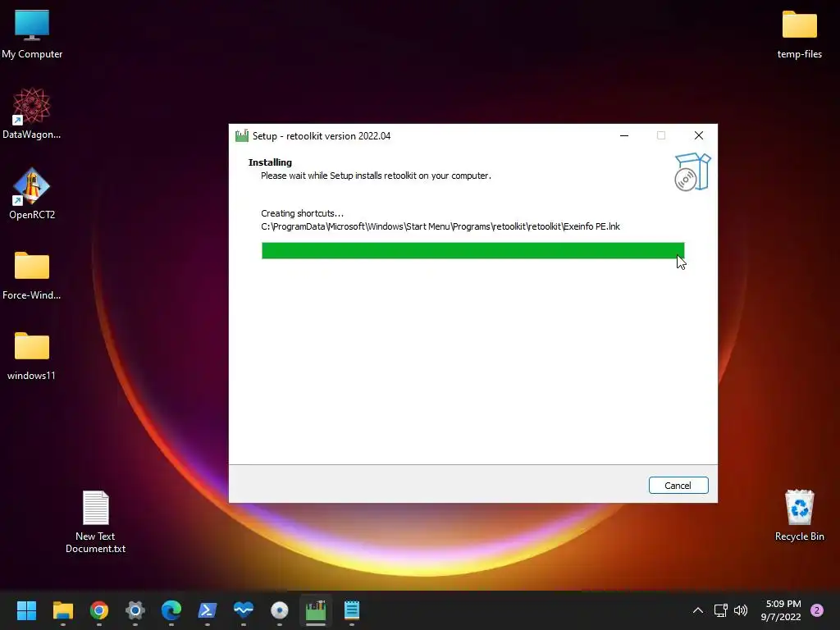Open the Windows Start menu
The image size is (840, 630).
pos(26,610)
